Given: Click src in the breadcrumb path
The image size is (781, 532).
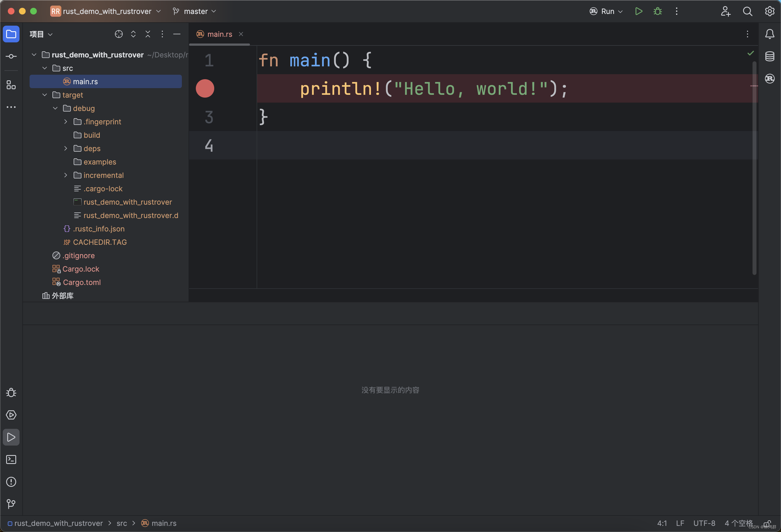Looking at the screenshot, I should (x=122, y=523).
